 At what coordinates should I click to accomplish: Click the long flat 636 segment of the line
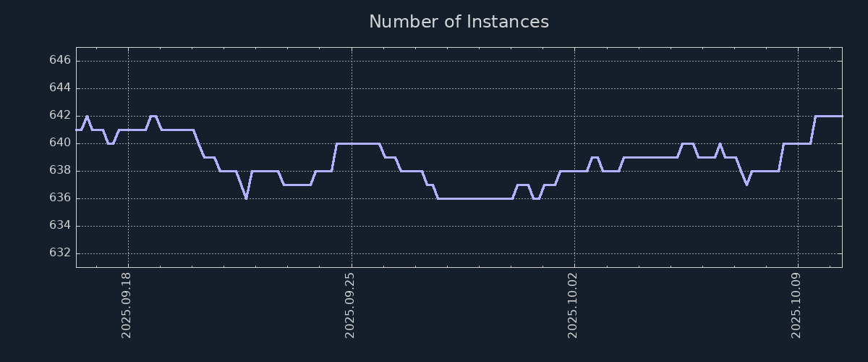[x=475, y=198]
